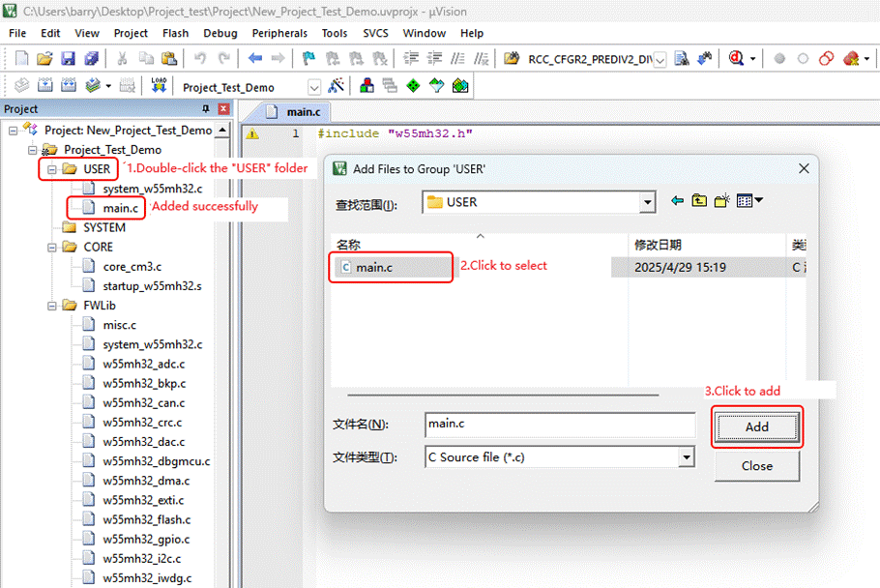The width and height of the screenshot is (880, 588).
Task: Open the Peripherals menu
Action: point(279,33)
